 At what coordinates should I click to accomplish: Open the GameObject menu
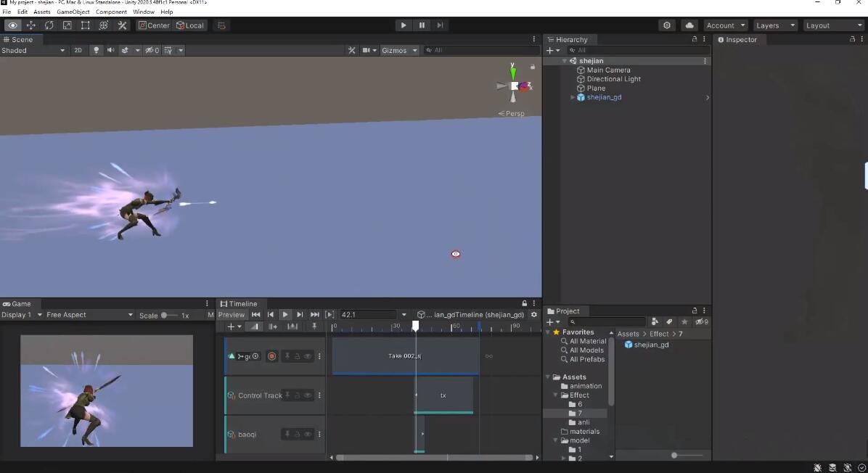coord(73,12)
